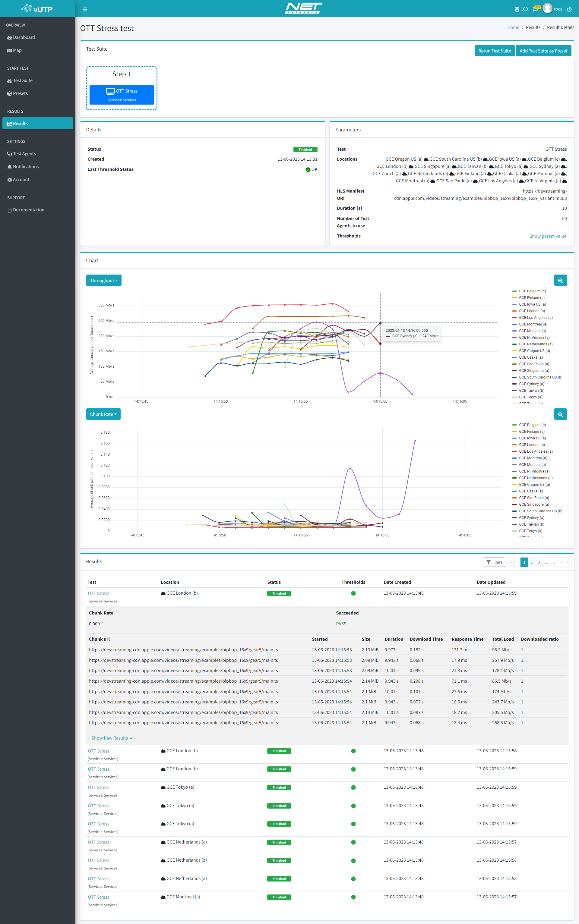Click the Date Updated column header
The width and height of the screenshot is (579, 924).
click(x=491, y=582)
